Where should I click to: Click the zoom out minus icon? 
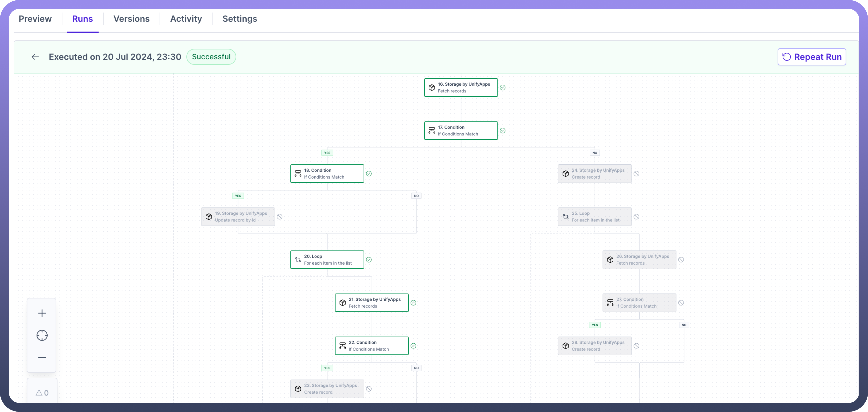pyautogui.click(x=42, y=358)
